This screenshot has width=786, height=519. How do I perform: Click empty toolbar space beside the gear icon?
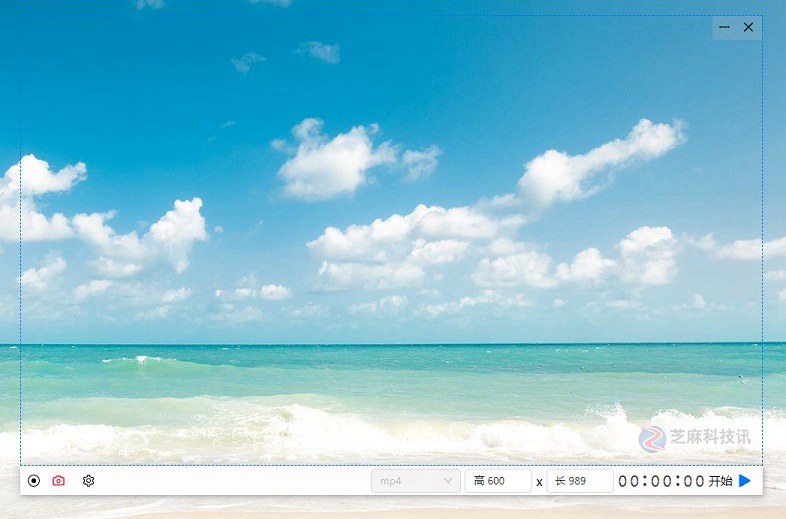click(x=230, y=481)
